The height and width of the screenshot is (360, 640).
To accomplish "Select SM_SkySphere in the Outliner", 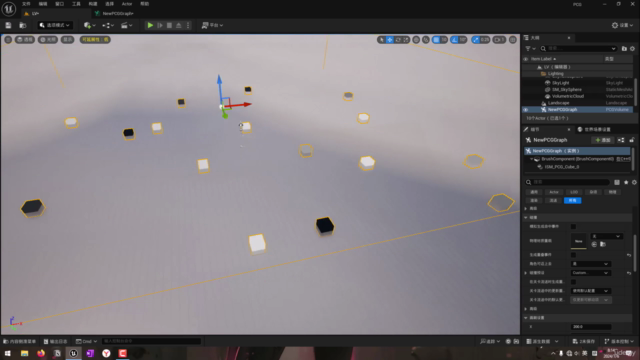I will click(567, 89).
